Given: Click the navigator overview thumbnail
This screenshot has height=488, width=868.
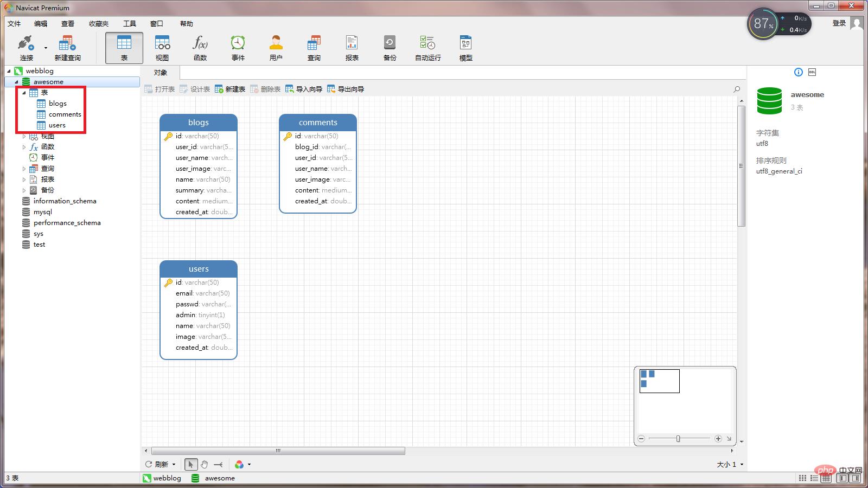Looking at the screenshot, I should point(660,381).
